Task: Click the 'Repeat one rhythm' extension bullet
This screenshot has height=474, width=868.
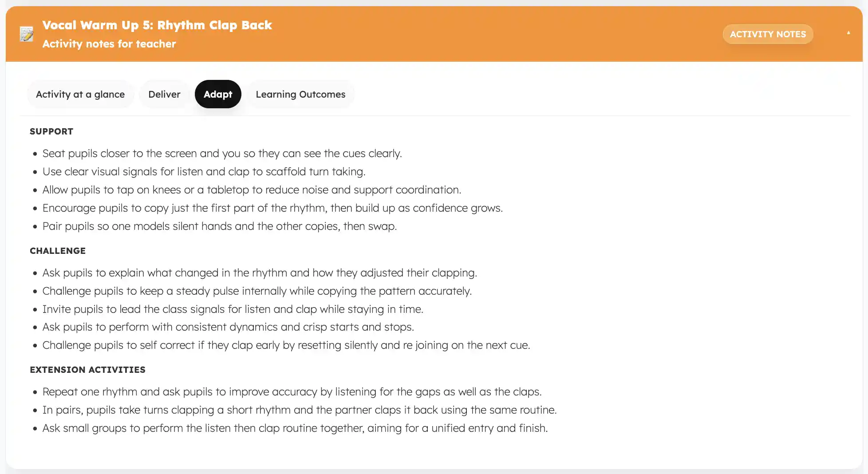Action: click(292, 392)
